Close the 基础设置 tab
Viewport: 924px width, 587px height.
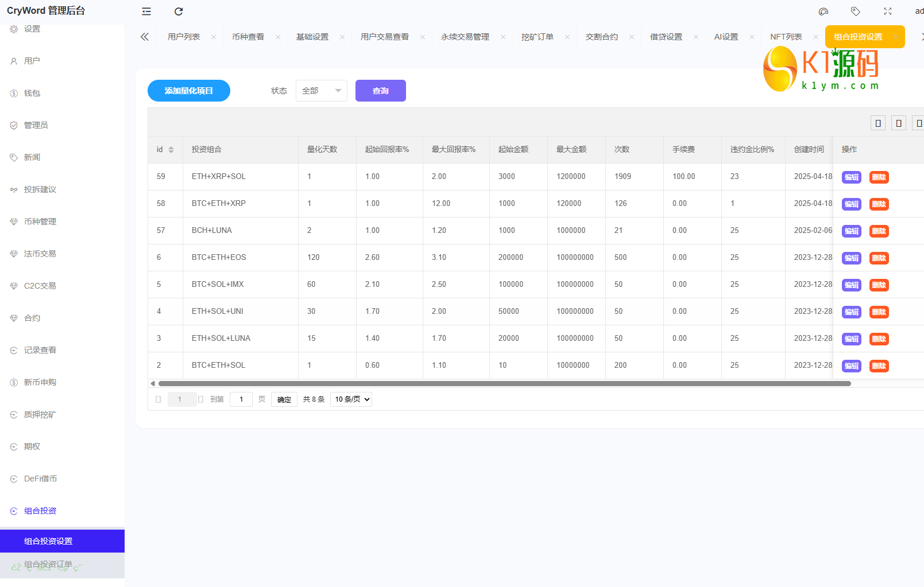[342, 37]
